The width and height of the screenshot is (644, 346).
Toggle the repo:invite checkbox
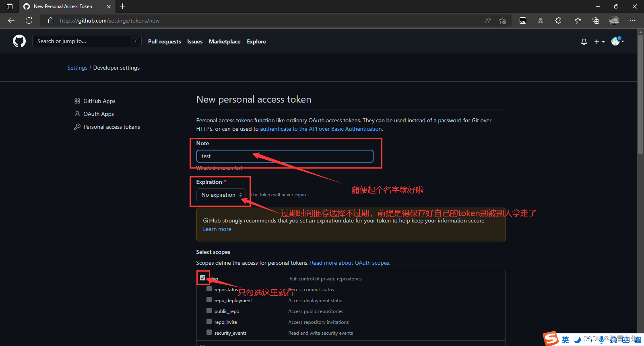[209, 321]
